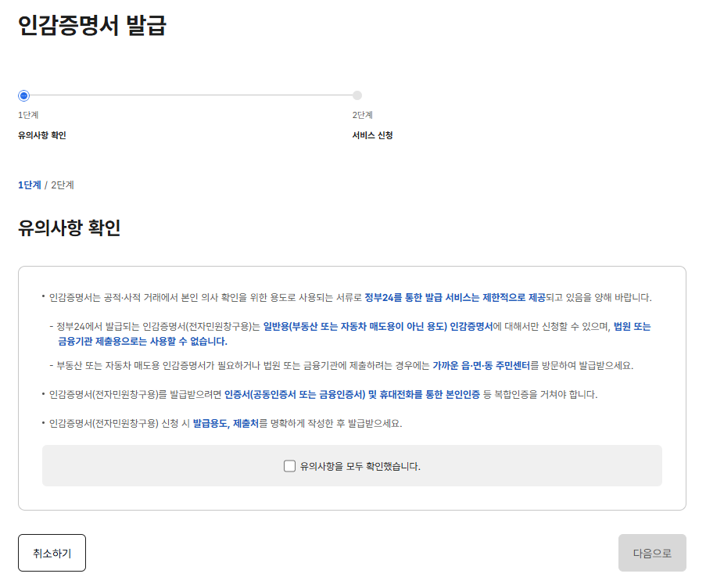Viewport: 706px width, 588px height.
Task: Select the step 1 progress circle
Action: (24, 95)
